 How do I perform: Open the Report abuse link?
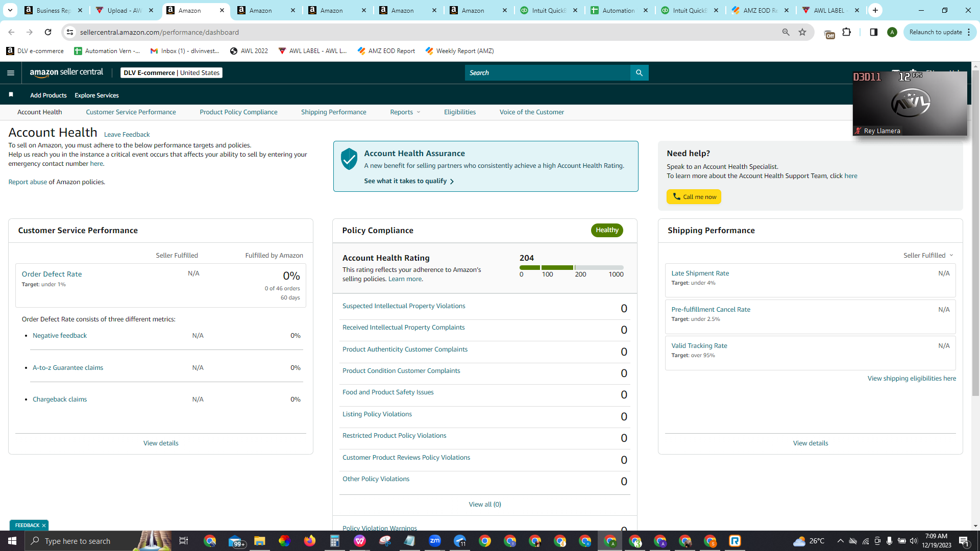[x=28, y=182]
